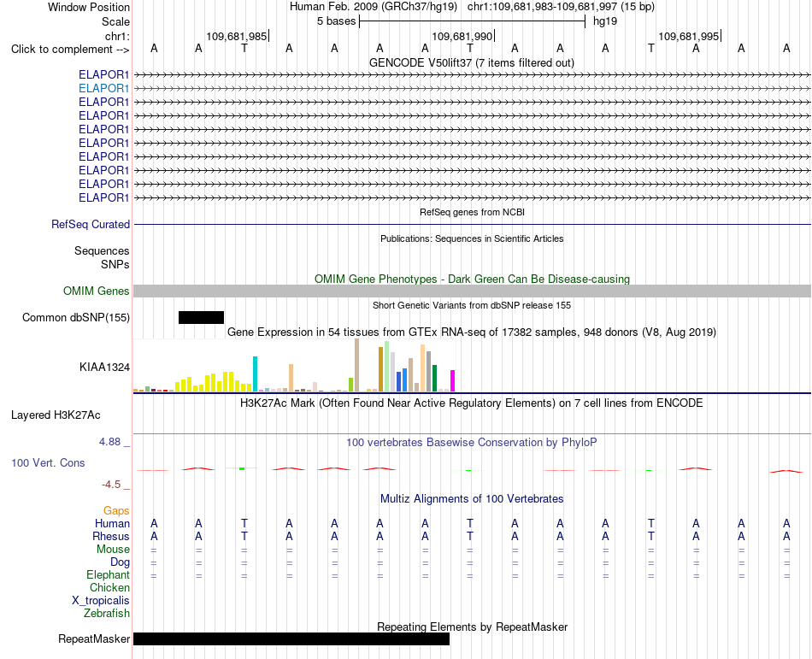This screenshot has height=659, width=812.
Task: Click the 100 Vert. Cons label
Action: click(48, 463)
